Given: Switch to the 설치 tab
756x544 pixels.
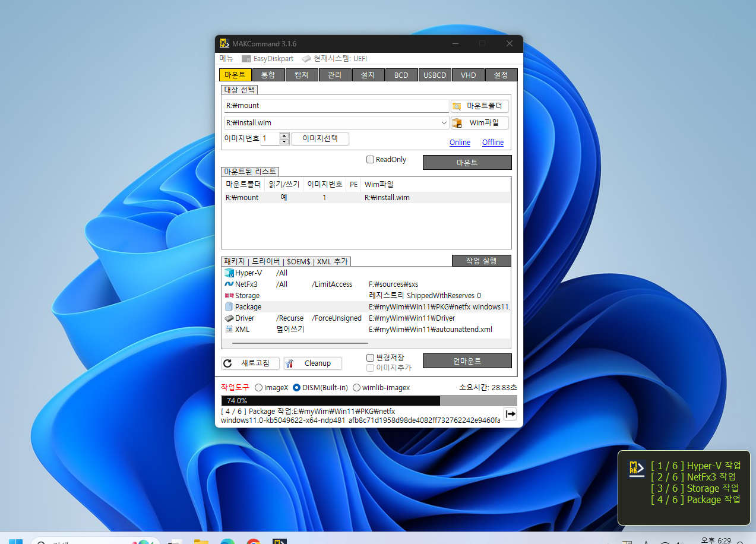Looking at the screenshot, I should tap(368, 75).
